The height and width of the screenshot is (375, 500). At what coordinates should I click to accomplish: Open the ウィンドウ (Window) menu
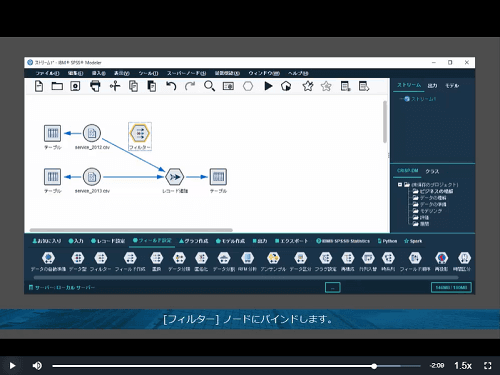[x=264, y=73]
